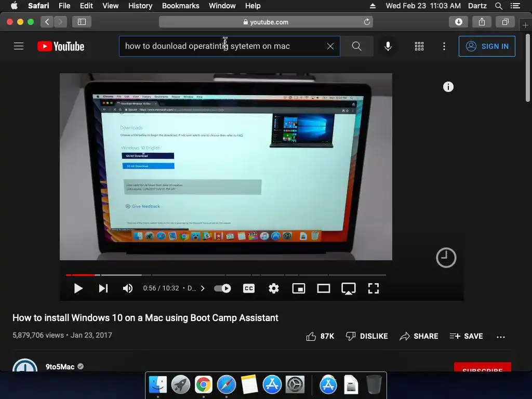Open player settings gear
The height and width of the screenshot is (399, 532).
coord(273,288)
